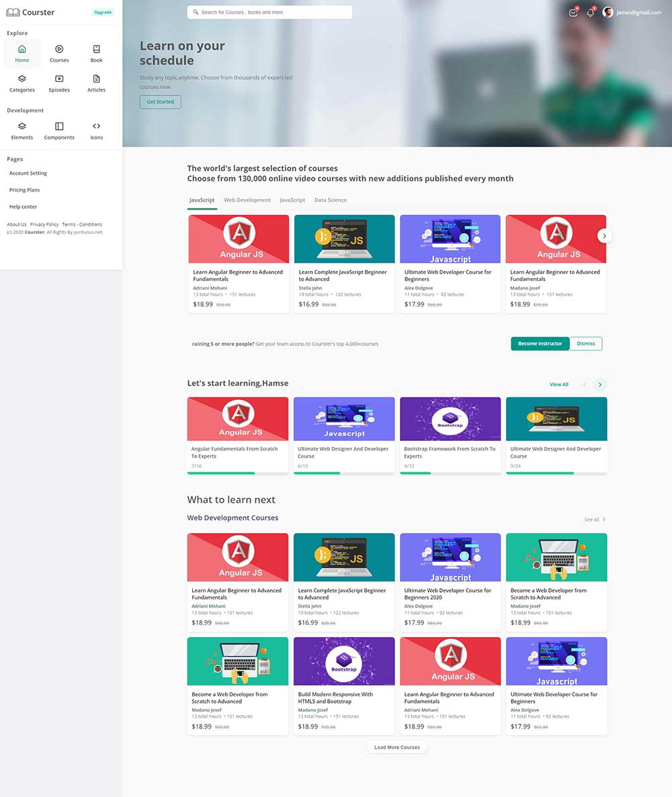Open the Articles sidebar icon
672x797 pixels.
(96, 79)
